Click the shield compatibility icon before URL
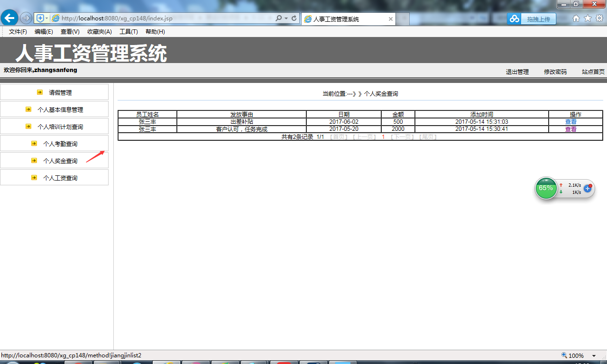Image resolution: width=607 pixels, height=364 pixels. pos(40,18)
